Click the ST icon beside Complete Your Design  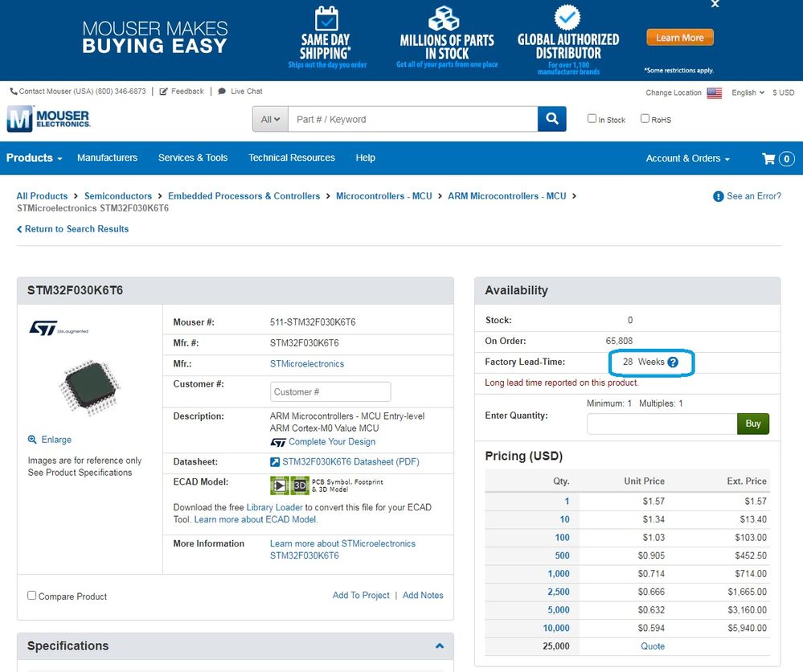[x=277, y=442]
